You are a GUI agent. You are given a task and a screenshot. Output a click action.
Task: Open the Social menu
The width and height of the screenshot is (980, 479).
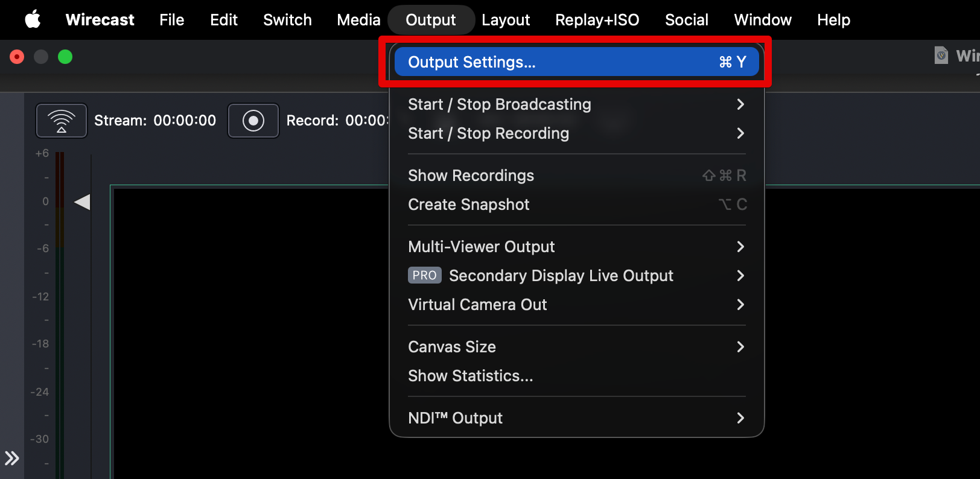click(x=686, y=20)
